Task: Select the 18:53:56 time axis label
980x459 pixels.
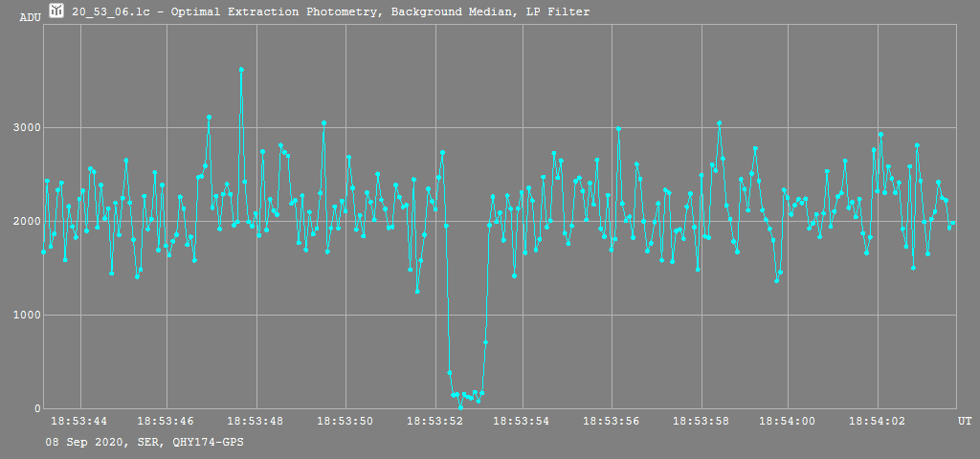Action: point(612,420)
